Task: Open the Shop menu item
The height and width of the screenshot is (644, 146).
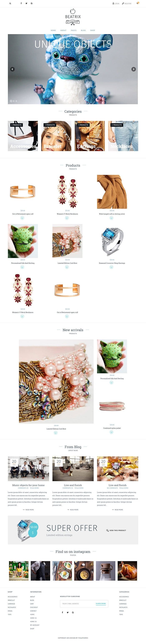Action: pos(93,31)
